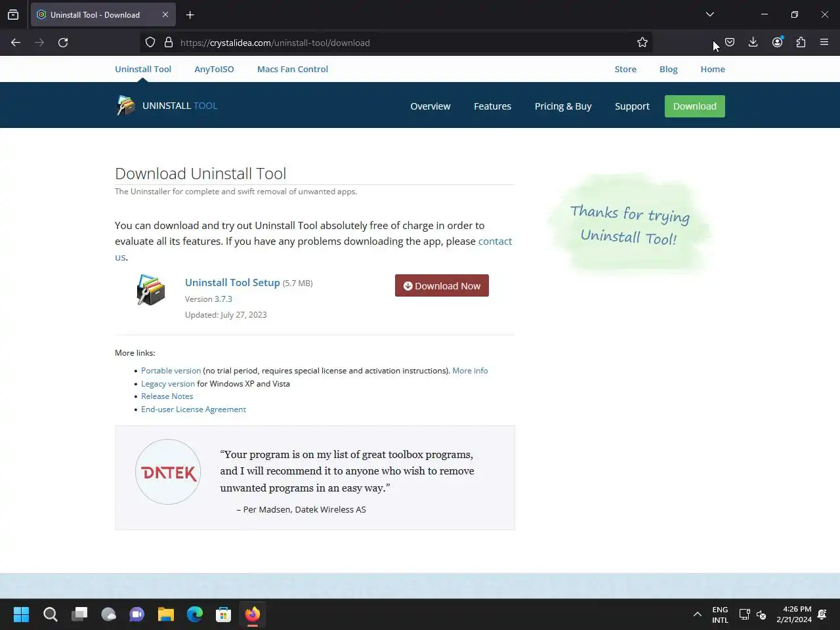Open the End-user License Agreement link
The height and width of the screenshot is (630, 840).
pyautogui.click(x=194, y=409)
